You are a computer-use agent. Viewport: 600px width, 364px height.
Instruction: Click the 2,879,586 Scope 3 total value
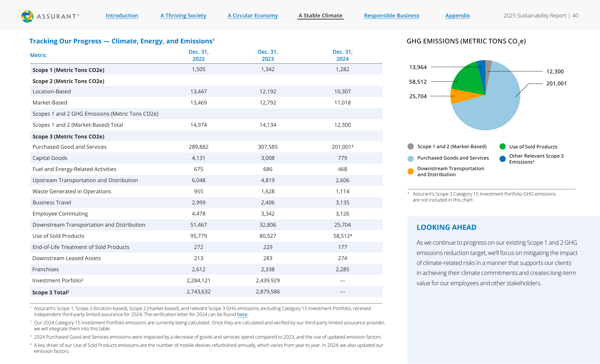[268, 291]
